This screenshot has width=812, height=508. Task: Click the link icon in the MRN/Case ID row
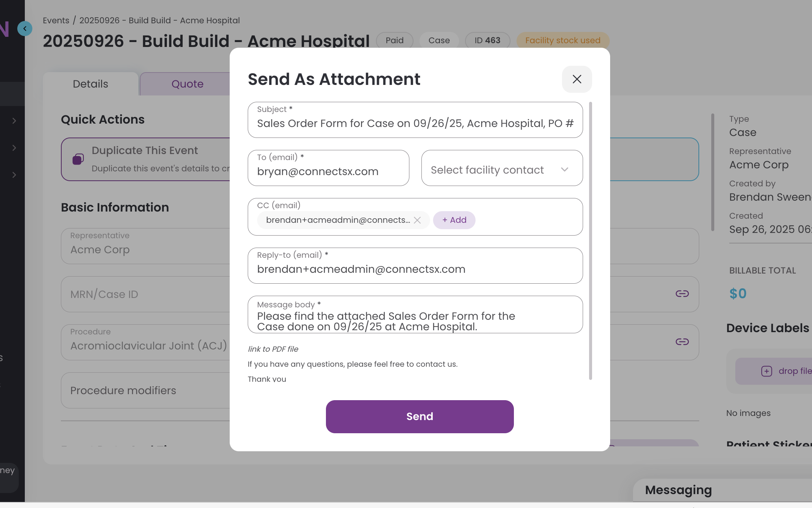coord(682,294)
